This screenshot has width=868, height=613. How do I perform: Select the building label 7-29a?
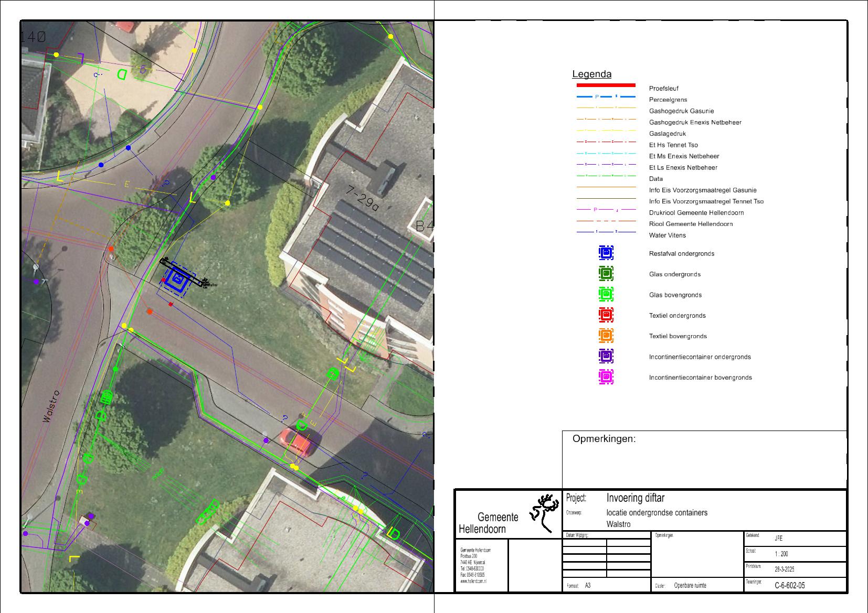click(x=362, y=198)
